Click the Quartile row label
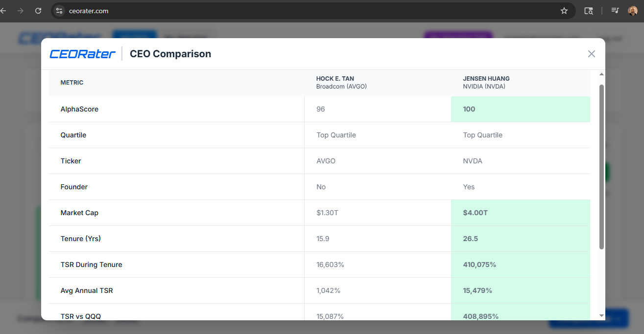This screenshot has height=334, width=644. point(73,135)
